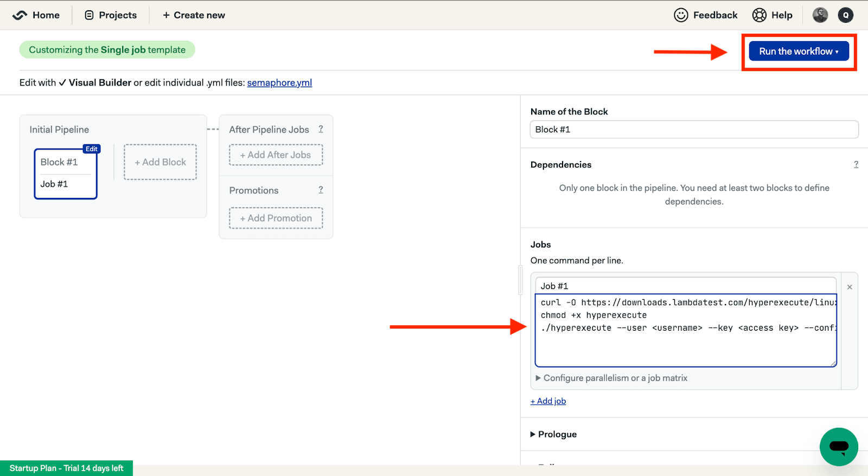Click help icon beside Promotions
The image size is (868, 476).
tap(321, 190)
